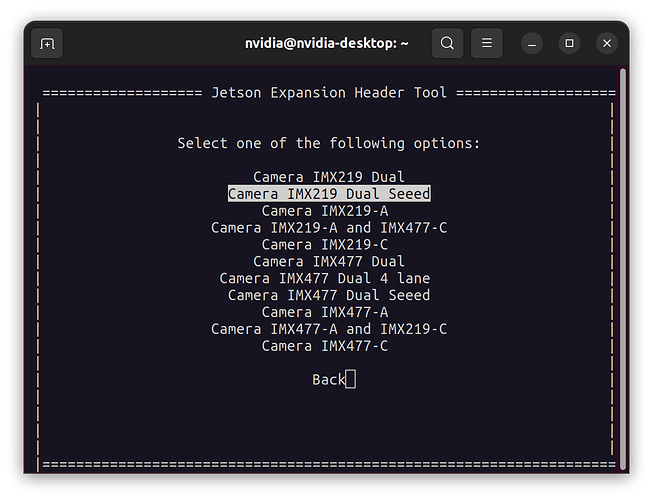
Task: Minimize the terminal window
Action: 531,43
